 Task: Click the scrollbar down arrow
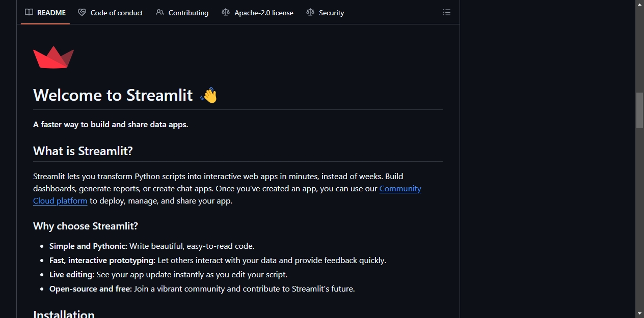(x=639, y=313)
